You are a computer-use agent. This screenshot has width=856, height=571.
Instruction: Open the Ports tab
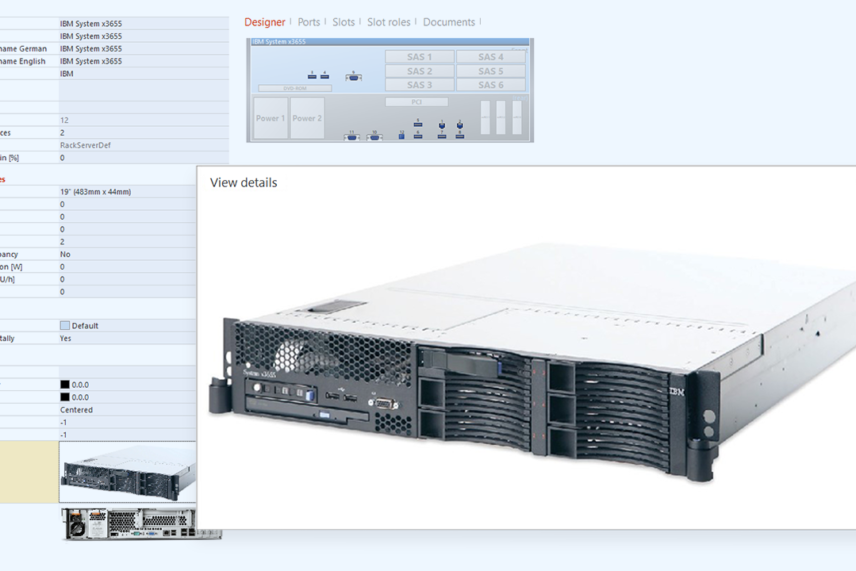tap(309, 22)
